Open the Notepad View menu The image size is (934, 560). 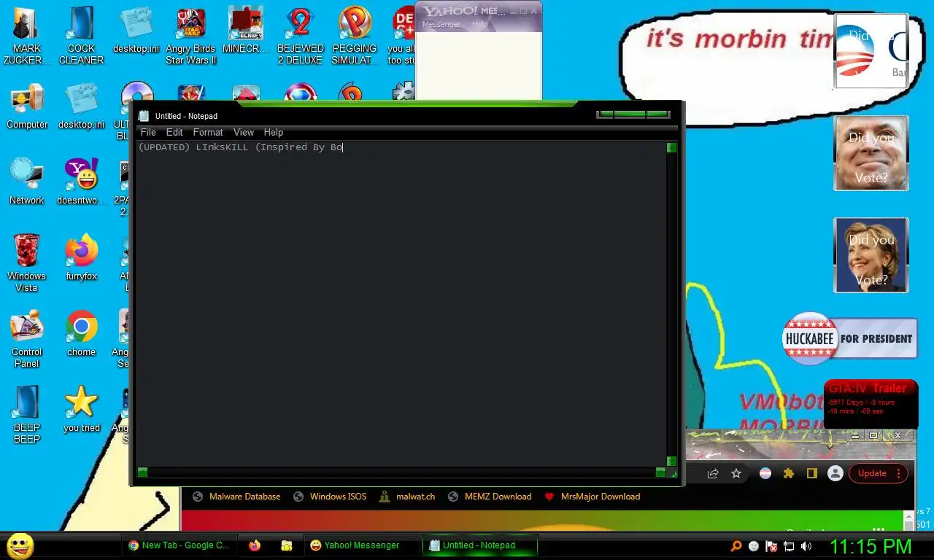[x=244, y=132]
